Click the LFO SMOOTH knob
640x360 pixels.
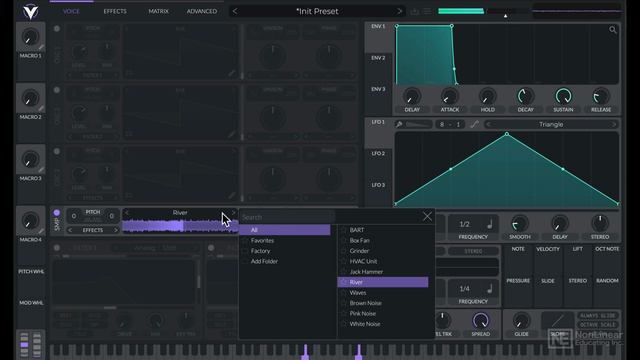(x=520, y=224)
